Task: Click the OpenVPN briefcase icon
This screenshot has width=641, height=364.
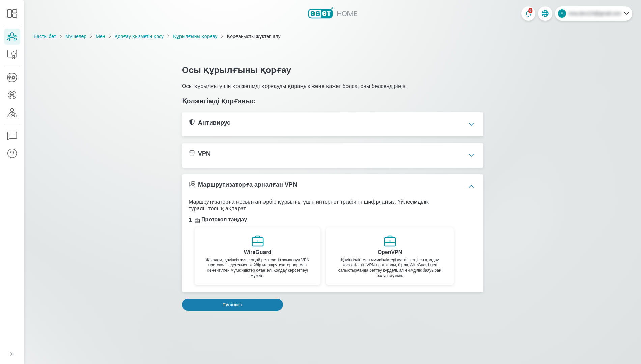Action: [x=390, y=241]
